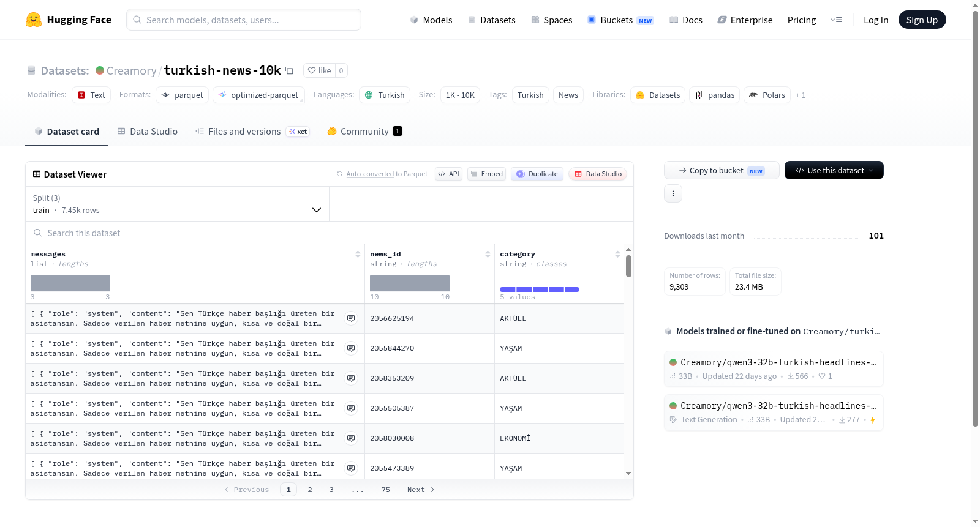The width and height of the screenshot is (980, 527).
Task: Go to Datasets in the top navigation
Action: pyautogui.click(x=492, y=20)
